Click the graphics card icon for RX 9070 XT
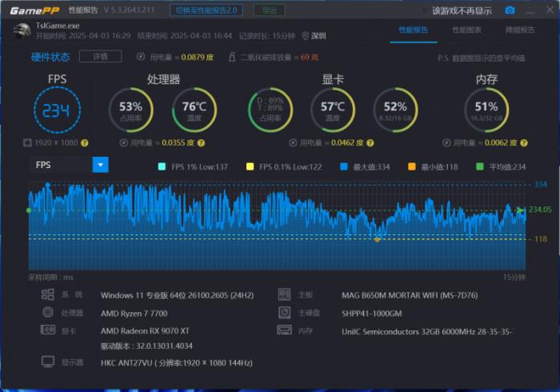This screenshot has width=560, height=392. click(48, 330)
